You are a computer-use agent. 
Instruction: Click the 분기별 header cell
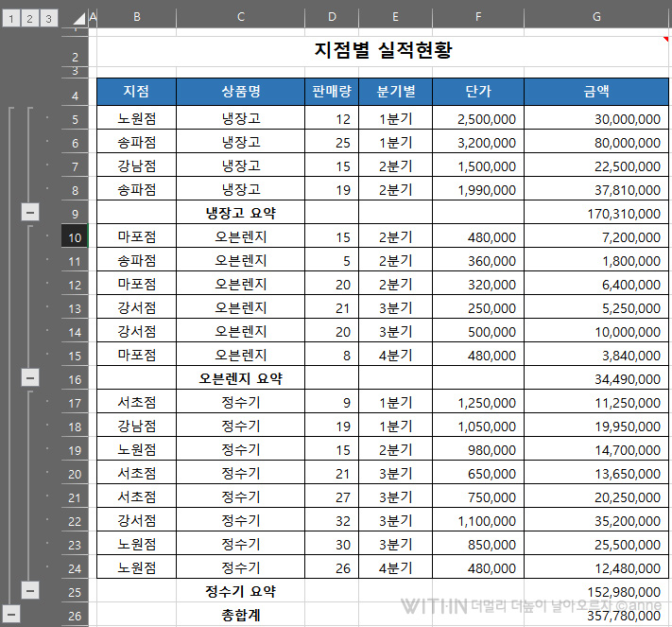coord(396,92)
